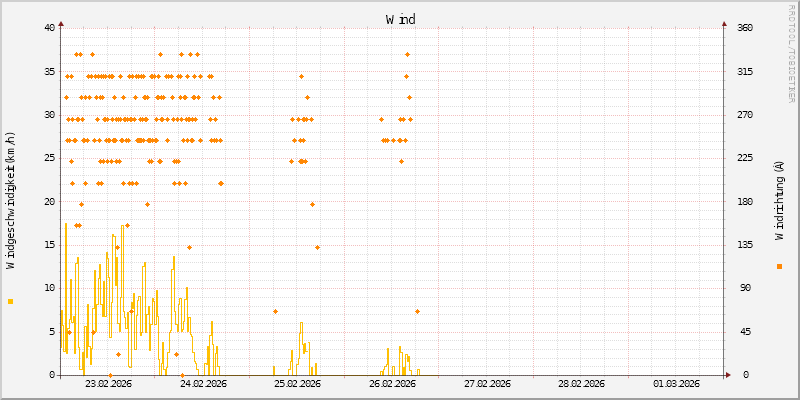Image resolution: width=800 pixels, height=400 pixels.
Task: Click the 20 tick on speed axis
Action: tap(49, 201)
